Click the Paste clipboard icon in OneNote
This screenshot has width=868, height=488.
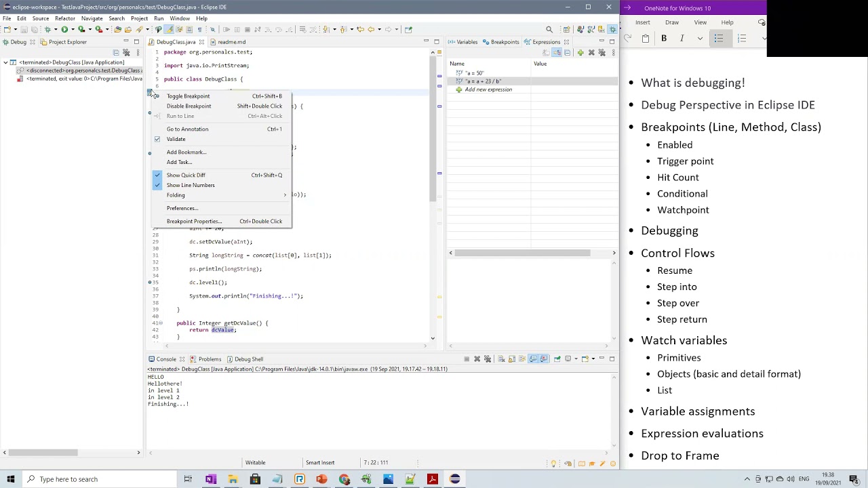[646, 39]
